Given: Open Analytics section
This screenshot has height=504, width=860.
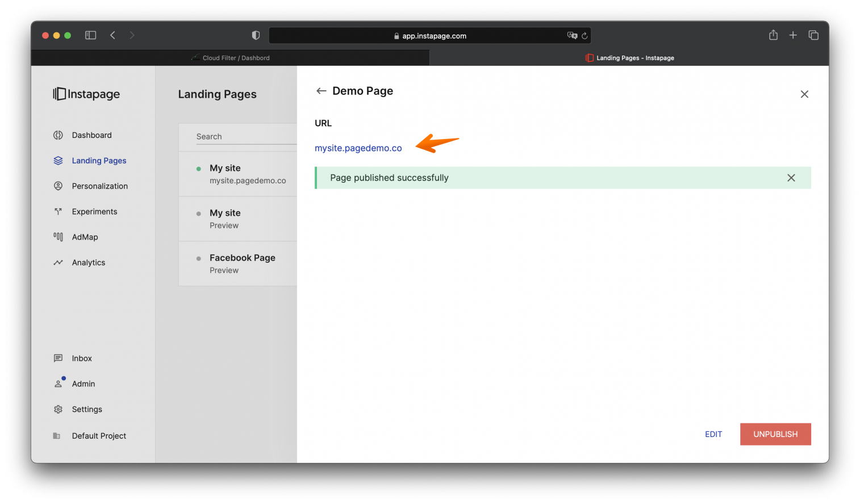Looking at the screenshot, I should point(88,262).
